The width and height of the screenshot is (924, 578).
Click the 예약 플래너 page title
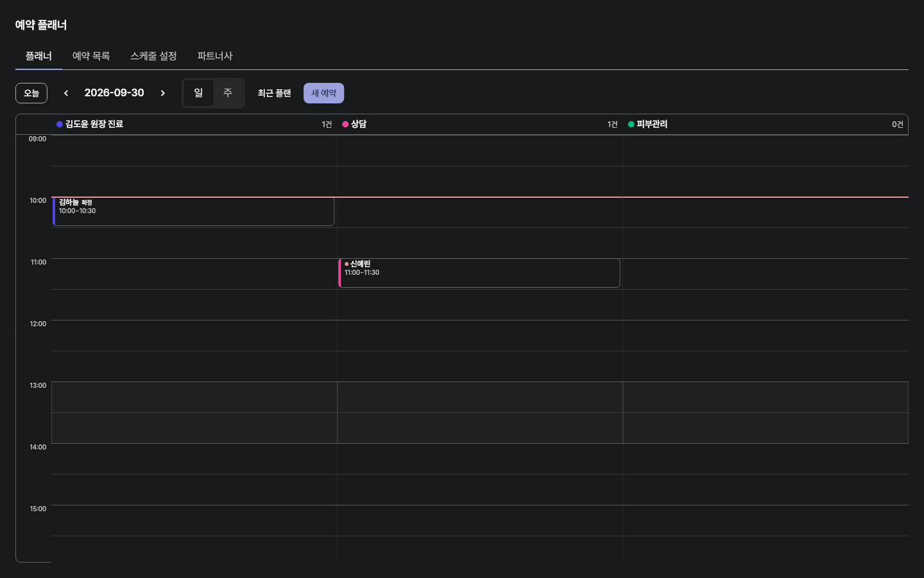pos(41,25)
